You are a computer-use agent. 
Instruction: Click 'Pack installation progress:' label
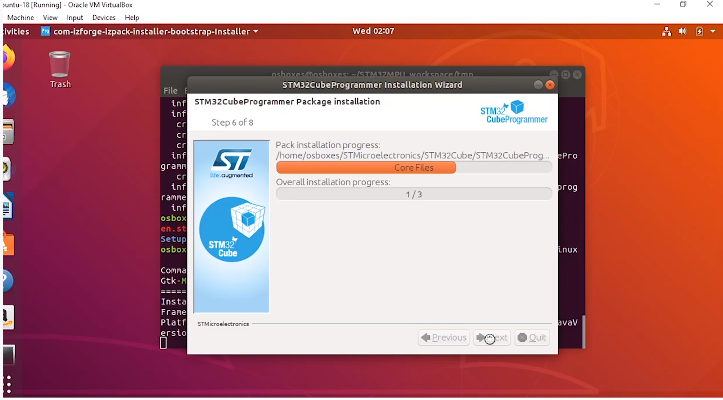click(x=328, y=145)
